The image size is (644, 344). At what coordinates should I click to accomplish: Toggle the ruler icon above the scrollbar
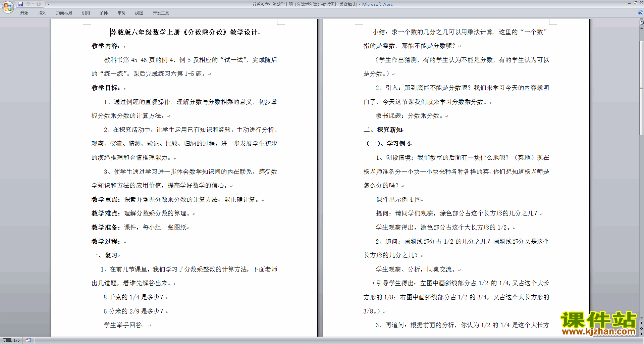click(642, 23)
